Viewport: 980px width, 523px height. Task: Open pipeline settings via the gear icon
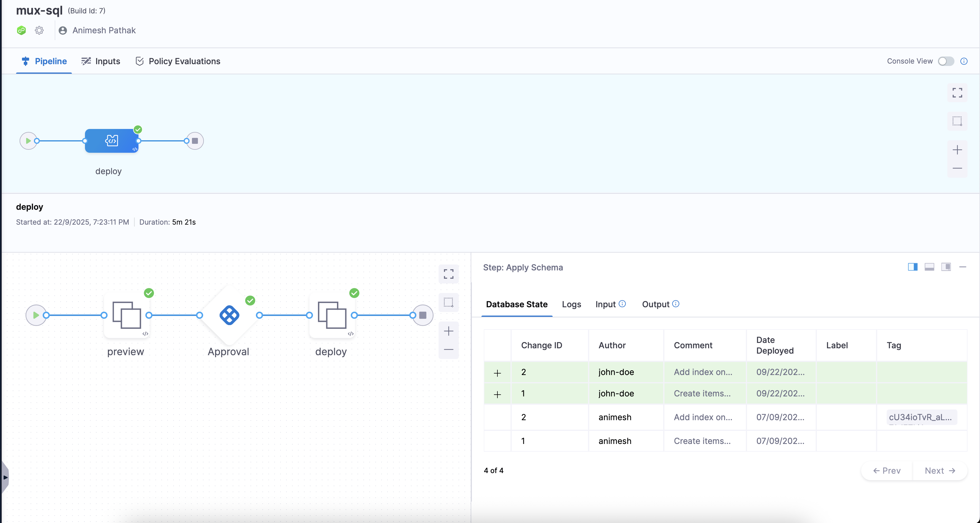click(39, 30)
